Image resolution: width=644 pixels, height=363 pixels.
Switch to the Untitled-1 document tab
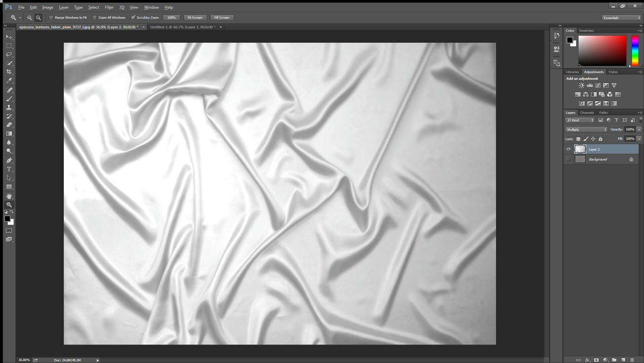click(183, 27)
